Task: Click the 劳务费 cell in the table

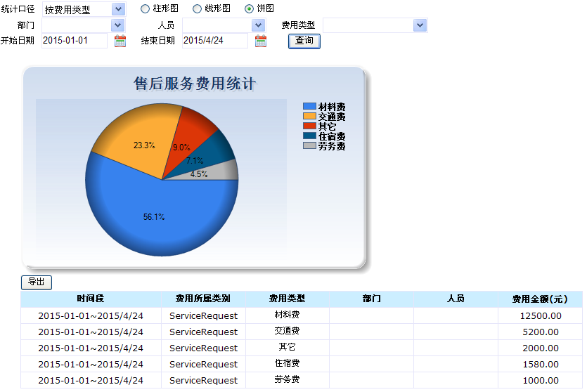Action: 287,379
